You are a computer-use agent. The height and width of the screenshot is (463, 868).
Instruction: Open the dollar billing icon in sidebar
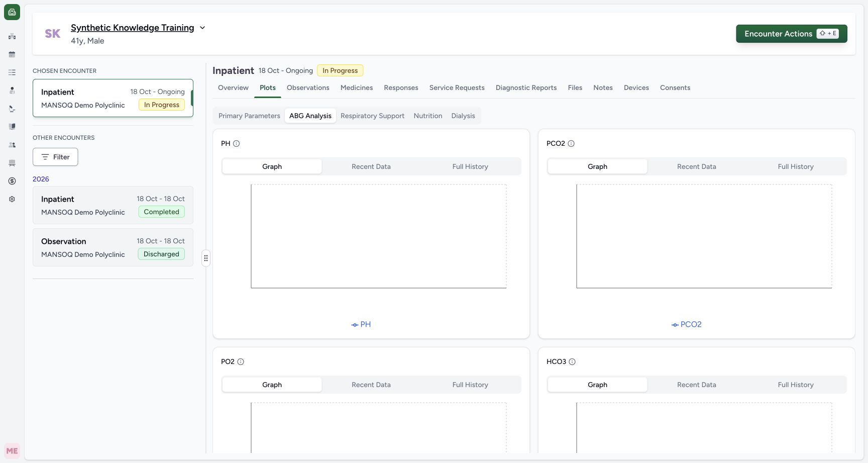click(12, 181)
